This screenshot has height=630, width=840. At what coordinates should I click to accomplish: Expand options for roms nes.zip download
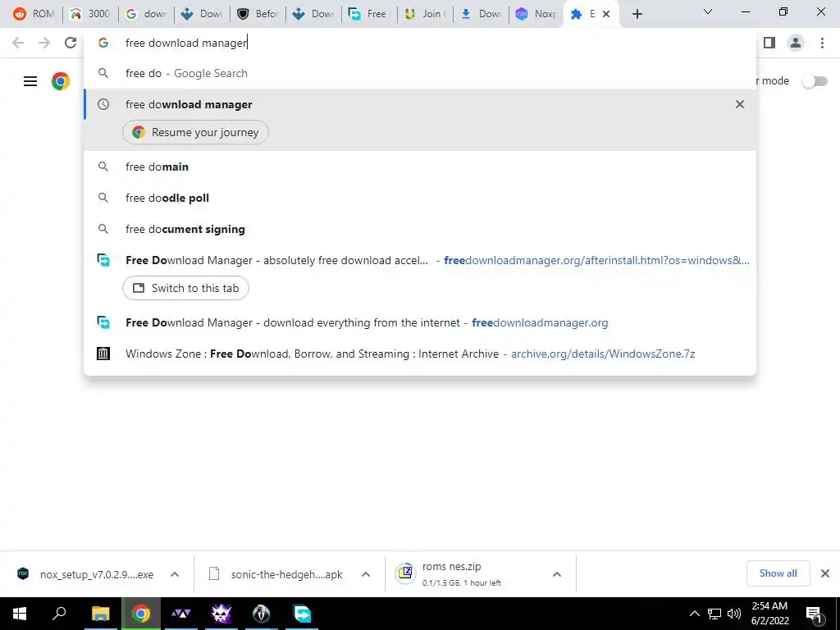pos(557,574)
